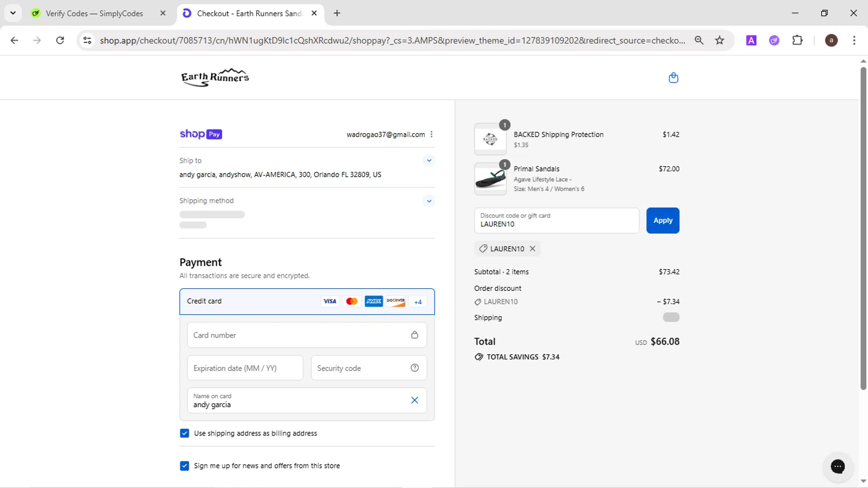Focus the Security code field

point(369,368)
